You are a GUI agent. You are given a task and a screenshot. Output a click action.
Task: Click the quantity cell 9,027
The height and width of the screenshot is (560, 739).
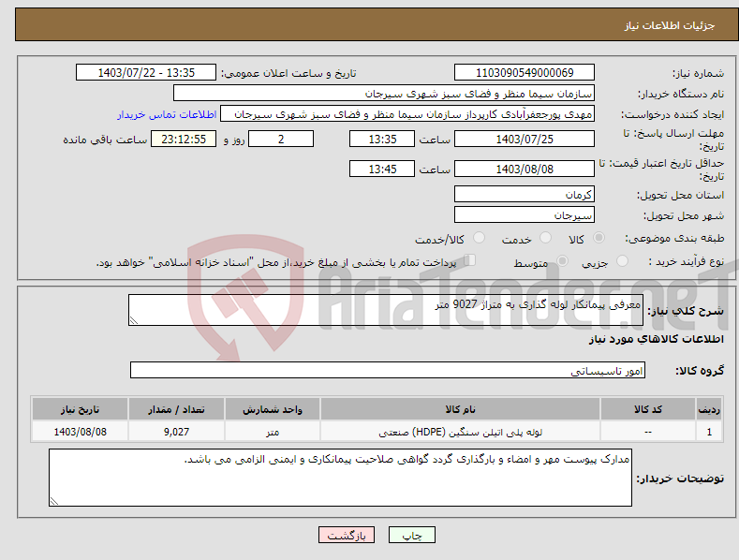(176, 432)
